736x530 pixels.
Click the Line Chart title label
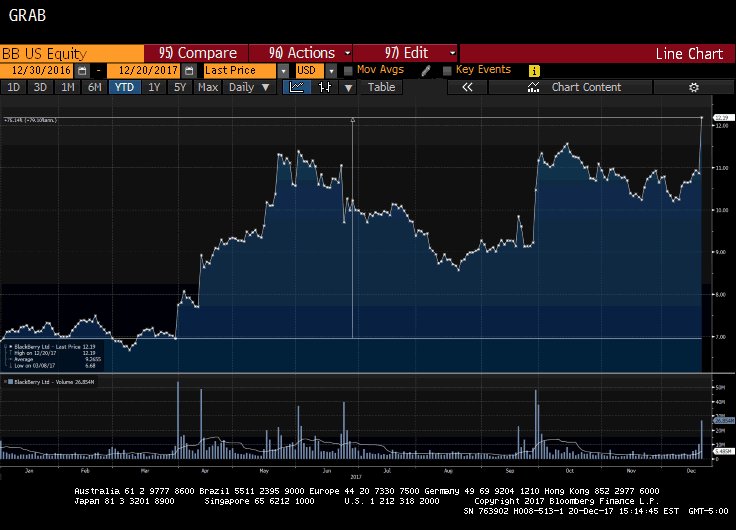coord(689,54)
